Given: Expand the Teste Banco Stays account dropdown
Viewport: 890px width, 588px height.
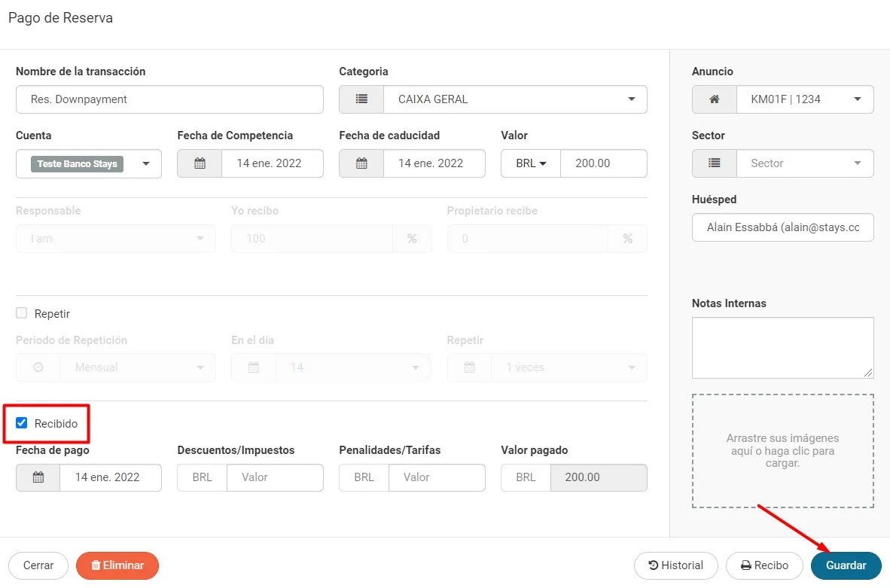Looking at the screenshot, I should coord(89,163).
